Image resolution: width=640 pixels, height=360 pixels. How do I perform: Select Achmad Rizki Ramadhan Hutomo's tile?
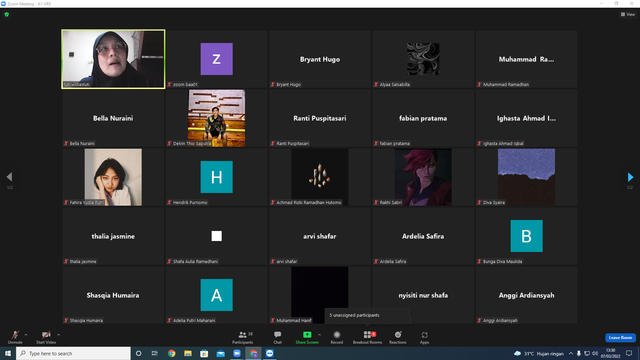click(x=320, y=177)
